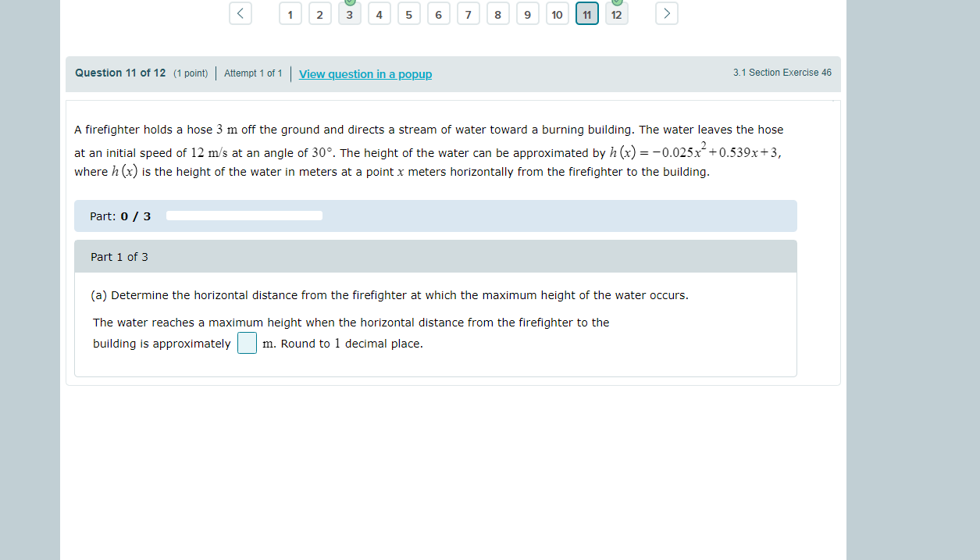
Task: Click the h(x) formula in the problem
Action: 695,152
